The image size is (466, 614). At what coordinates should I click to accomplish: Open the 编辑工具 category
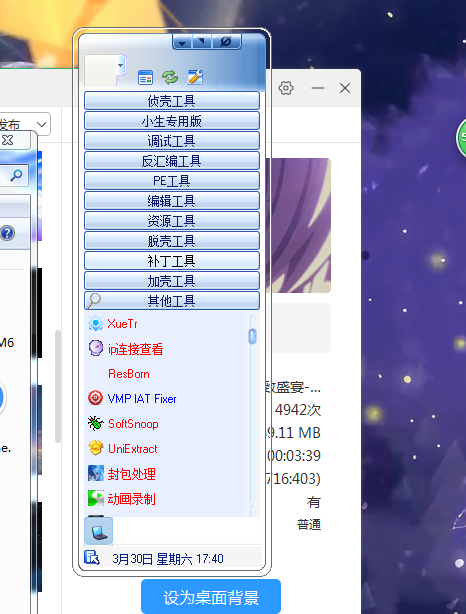(172, 200)
